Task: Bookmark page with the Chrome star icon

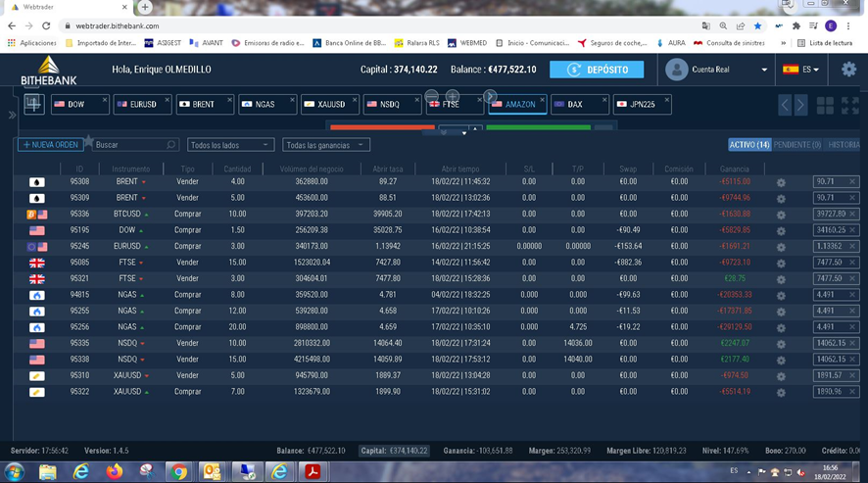Action: (x=758, y=26)
